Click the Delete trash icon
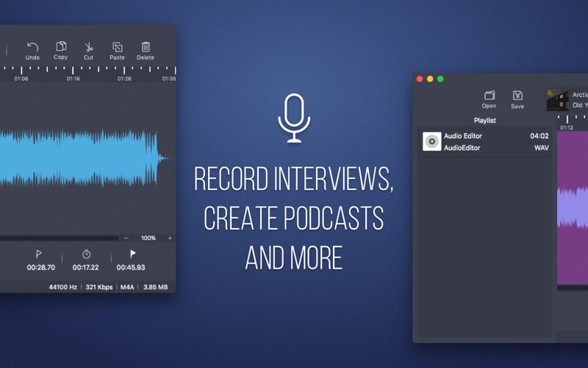Viewport: 588px width, 368px height. coord(146,47)
